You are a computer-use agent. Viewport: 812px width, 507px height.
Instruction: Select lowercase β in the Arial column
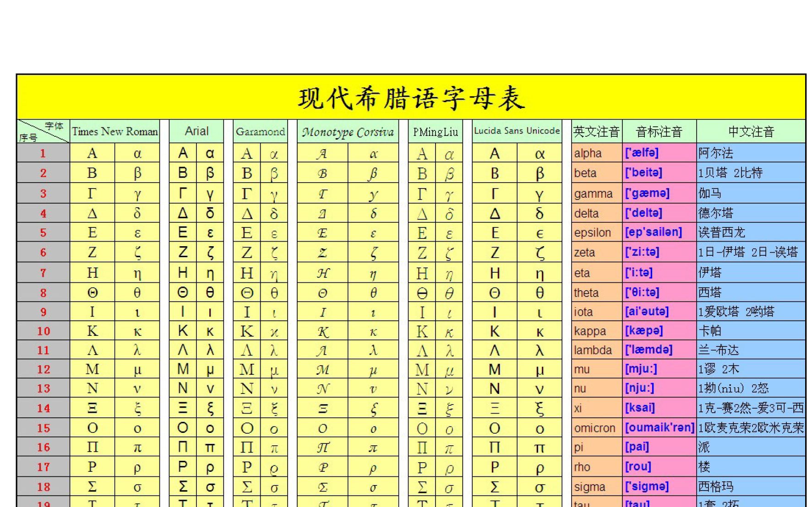(x=210, y=173)
